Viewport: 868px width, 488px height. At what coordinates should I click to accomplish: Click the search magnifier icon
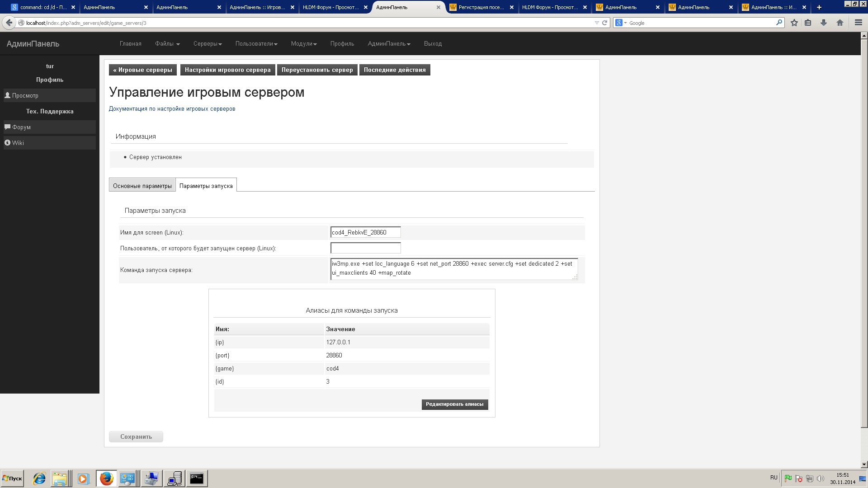[779, 23]
